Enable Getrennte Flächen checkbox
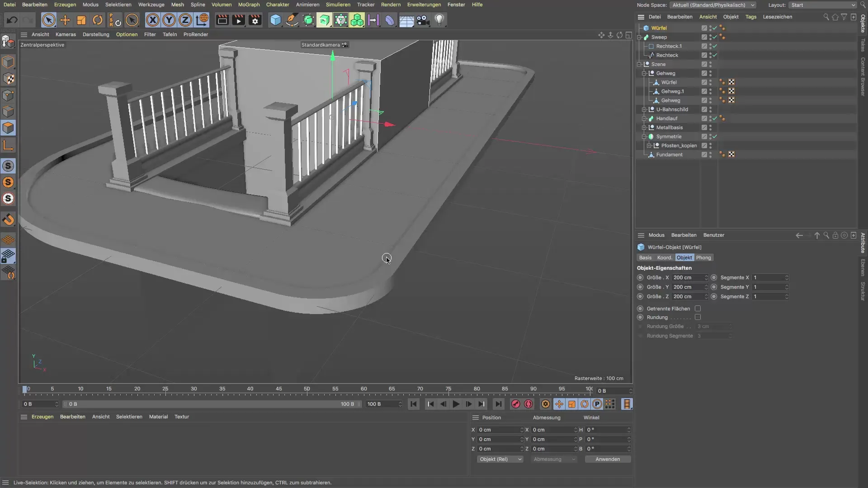 coord(698,309)
